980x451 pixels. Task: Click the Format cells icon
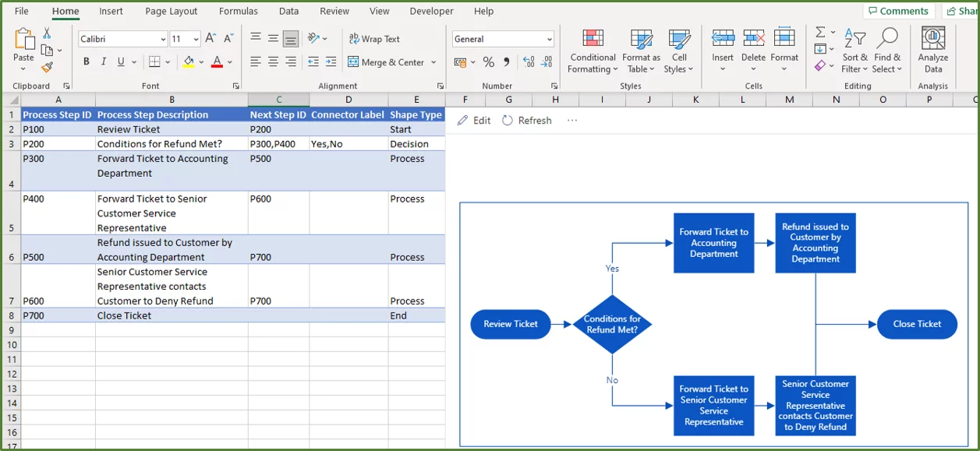click(784, 37)
